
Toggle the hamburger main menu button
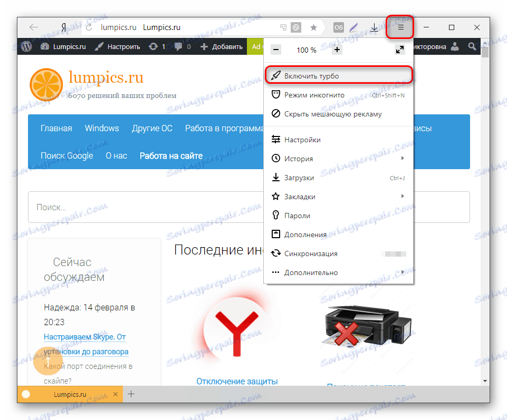tap(400, 27)
